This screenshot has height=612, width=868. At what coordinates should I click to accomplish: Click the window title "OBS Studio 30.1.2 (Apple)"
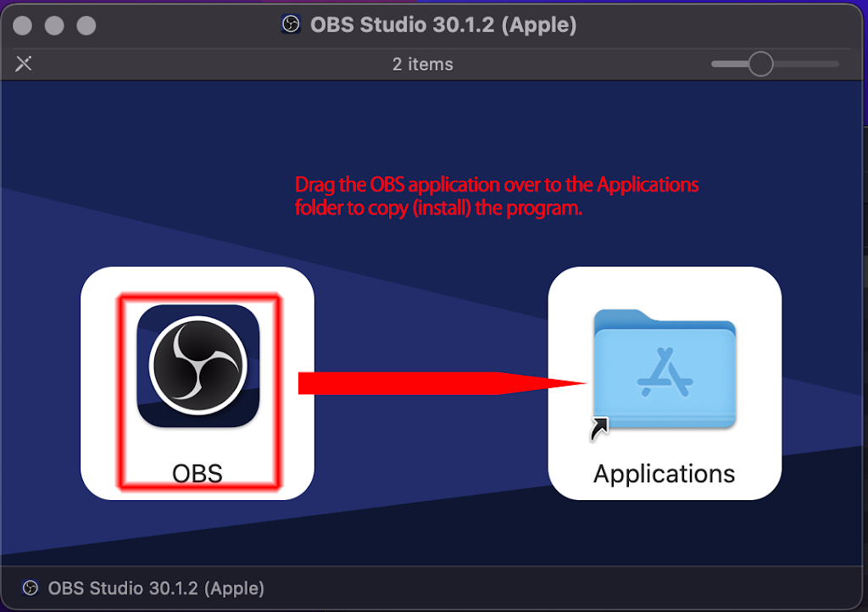[x=442, y=25]
